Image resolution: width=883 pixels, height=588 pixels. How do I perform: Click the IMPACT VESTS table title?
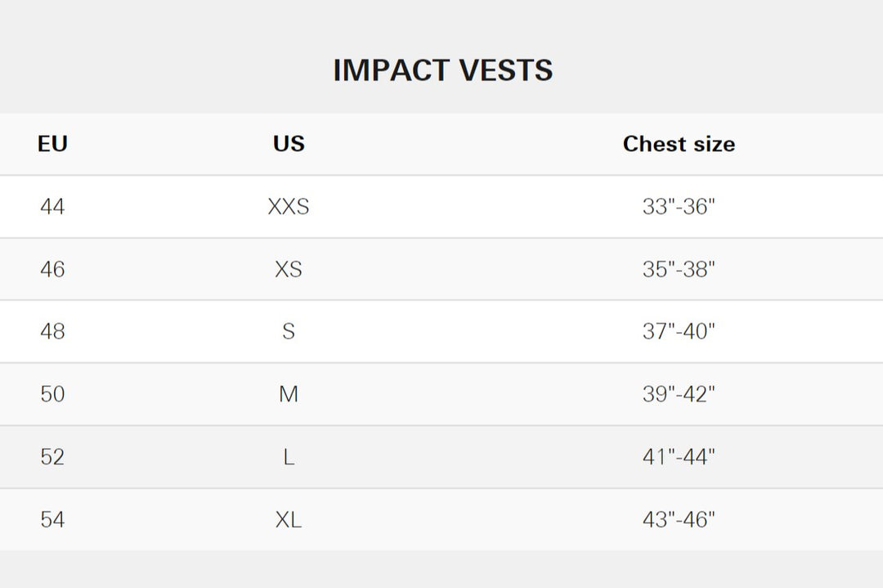442,70
